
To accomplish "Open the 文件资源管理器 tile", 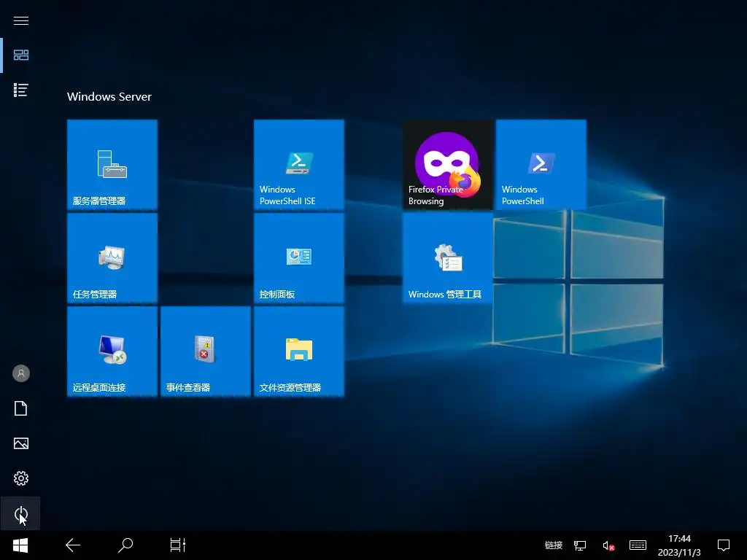I will [299, 351].
